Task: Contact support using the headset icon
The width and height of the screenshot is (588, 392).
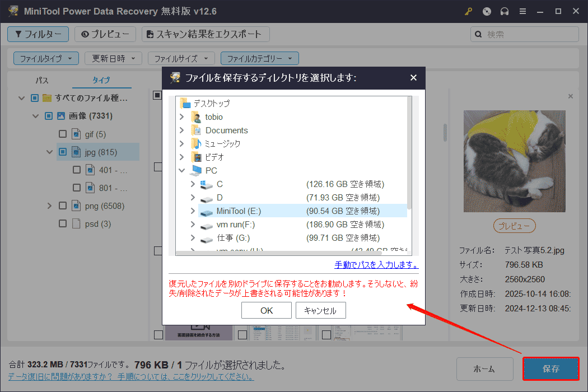Action: [505, 11]
